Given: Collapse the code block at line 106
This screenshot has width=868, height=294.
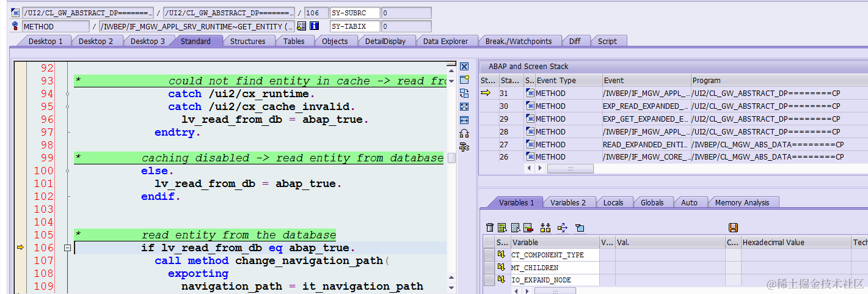Looking at the screenshot, I should coord(67,248).
